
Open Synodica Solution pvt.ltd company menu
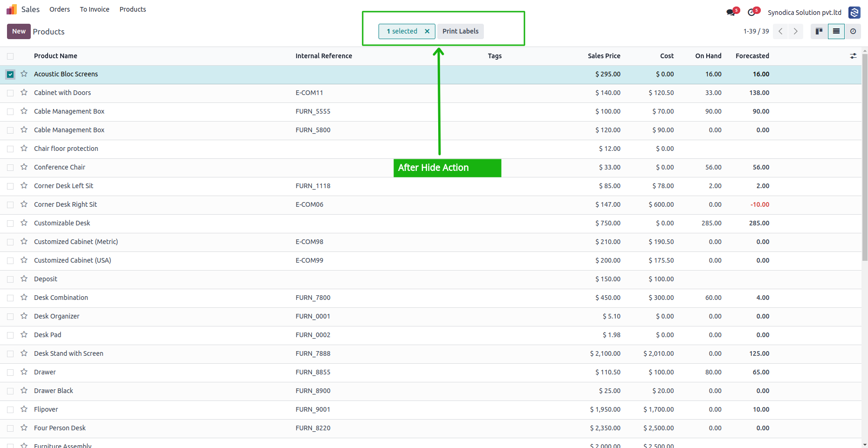tap(805, 13)
